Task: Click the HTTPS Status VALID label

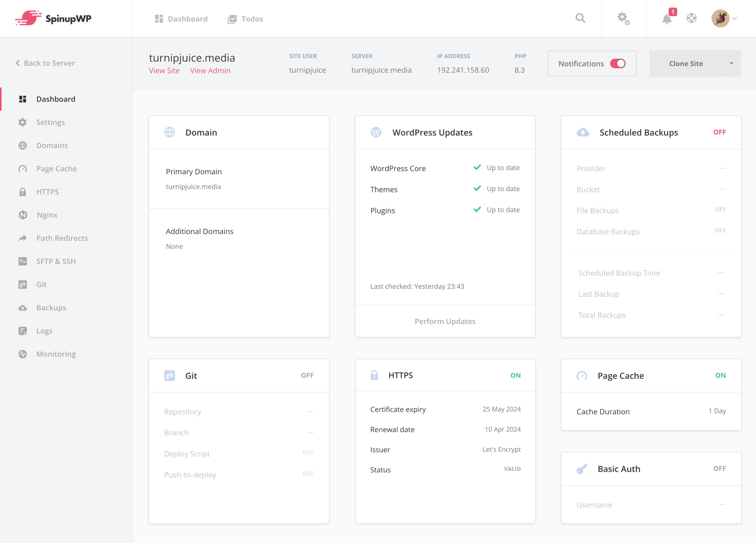Action: point(512,469)
